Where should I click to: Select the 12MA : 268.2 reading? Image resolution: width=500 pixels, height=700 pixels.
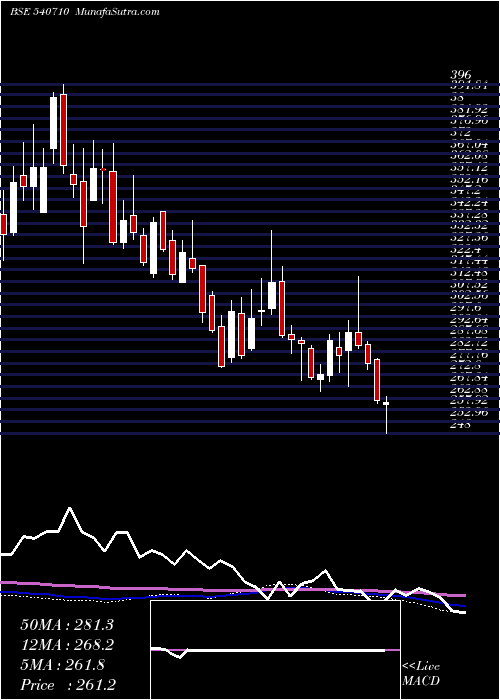pyautogui.click(x=67, y=645)
